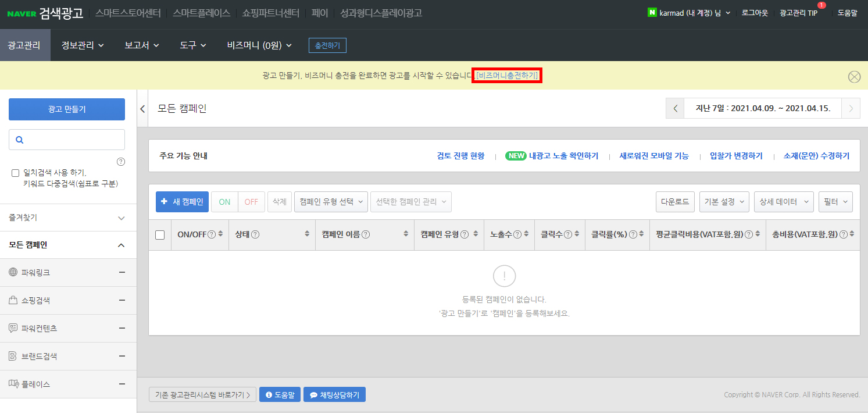Click 충전하기 button in navigation bar

pos(327,45)
